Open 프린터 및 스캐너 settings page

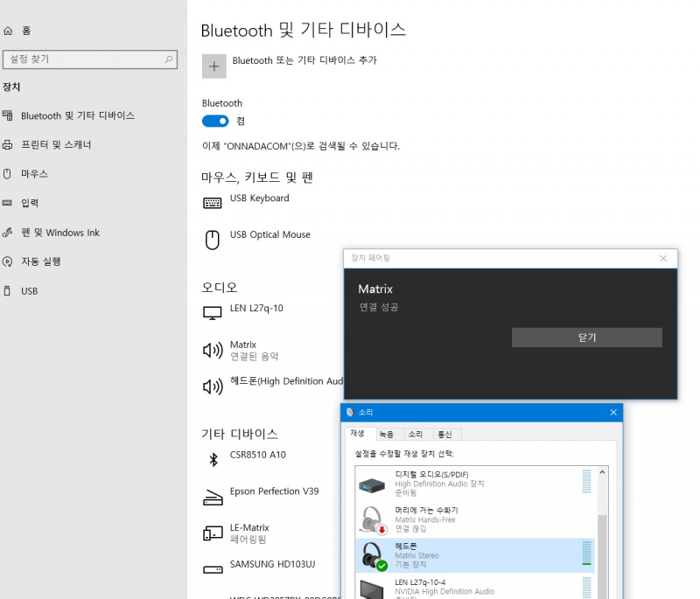(x=56, y=144)
